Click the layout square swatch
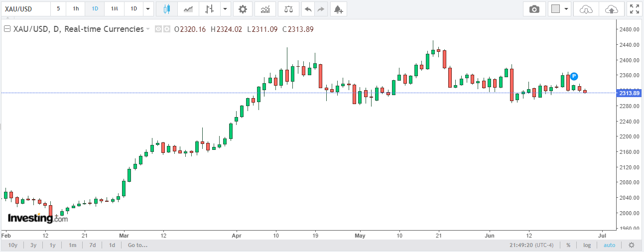Image resolution: width=644 pixels, height=252 pixels. point(556,9)
